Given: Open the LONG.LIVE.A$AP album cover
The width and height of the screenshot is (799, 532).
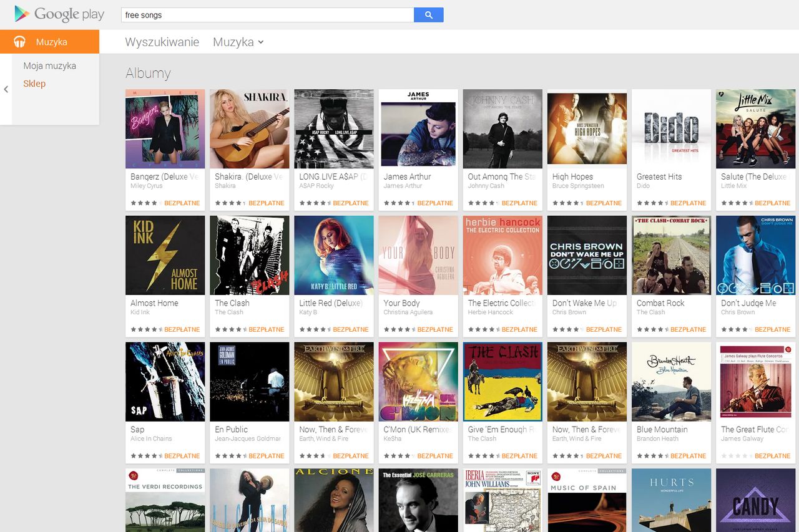Looking at the screenshot, I should [x=334, y=128].
